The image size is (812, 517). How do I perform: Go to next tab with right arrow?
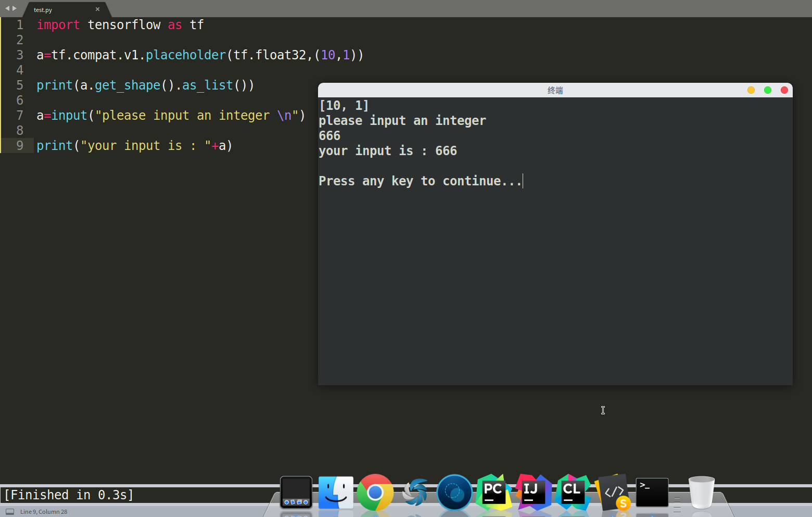pyautogui.click(x=15, y=8)
